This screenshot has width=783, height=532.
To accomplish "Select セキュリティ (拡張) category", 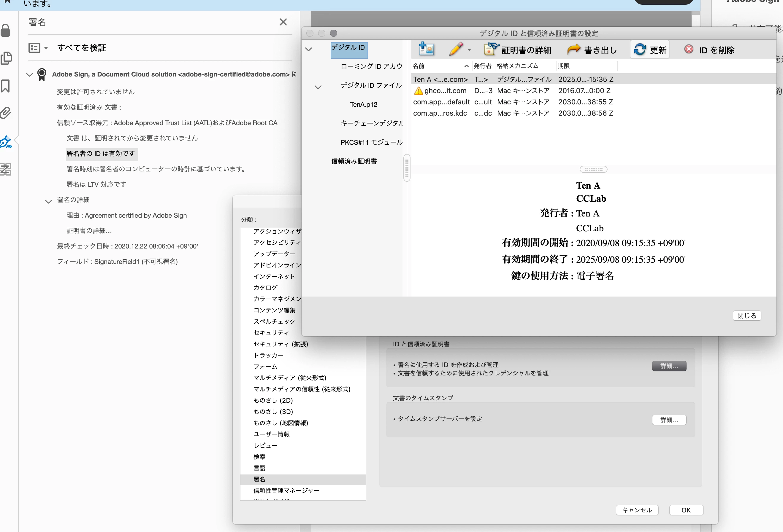I will pyautogui.click(x=280, y=344).
